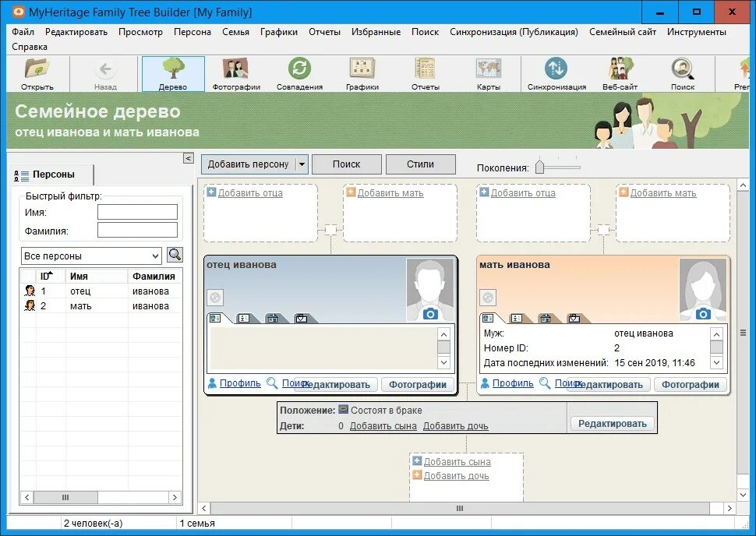
Task: Open the Персона menu
Action: (193, 32)
